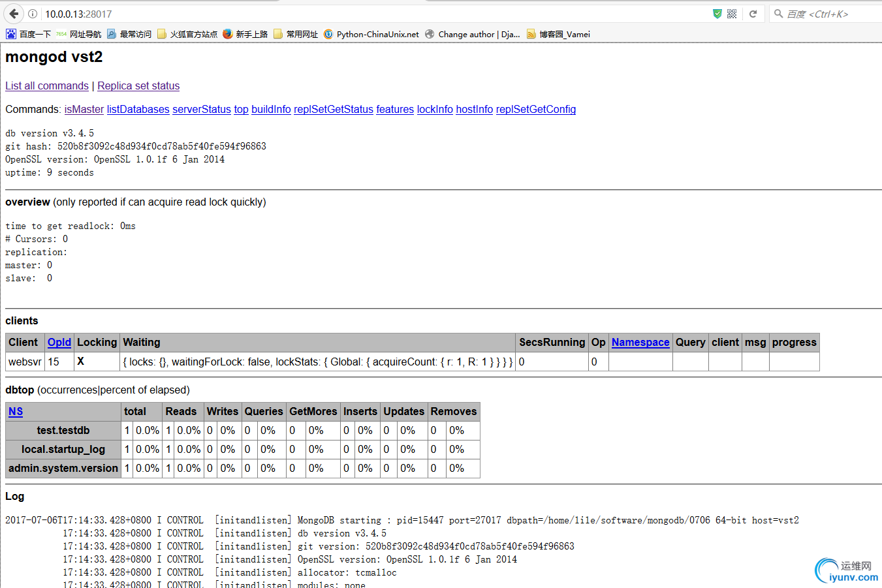Open the List all commands link

[x=47, y=85]
